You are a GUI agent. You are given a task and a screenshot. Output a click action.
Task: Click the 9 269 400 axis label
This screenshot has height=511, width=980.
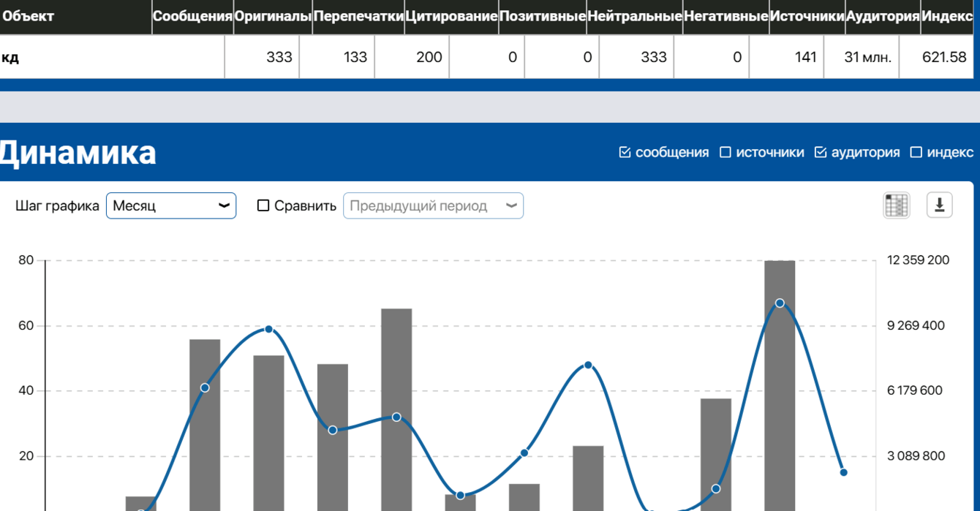916,325
